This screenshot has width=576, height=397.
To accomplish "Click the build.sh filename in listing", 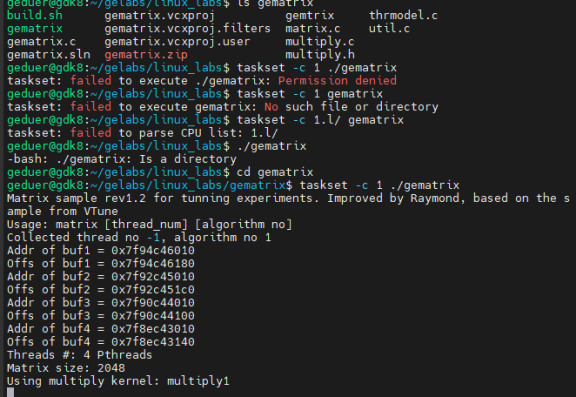I will click(35, 15).
